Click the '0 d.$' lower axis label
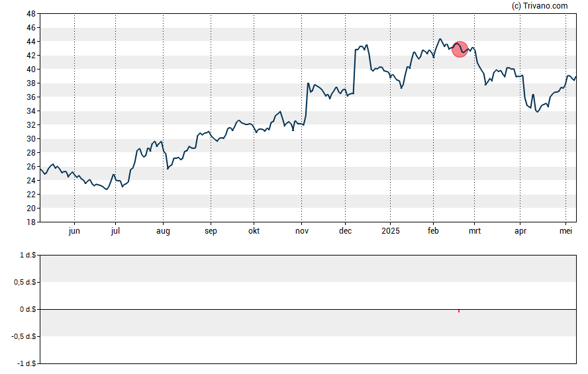588x374 pixels. [28, 309]
